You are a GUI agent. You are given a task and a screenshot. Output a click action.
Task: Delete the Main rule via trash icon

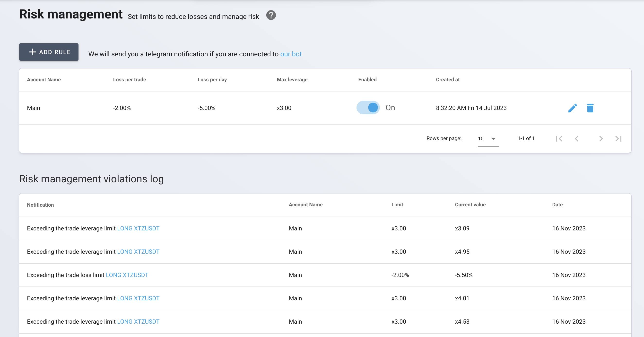(590, 108)
